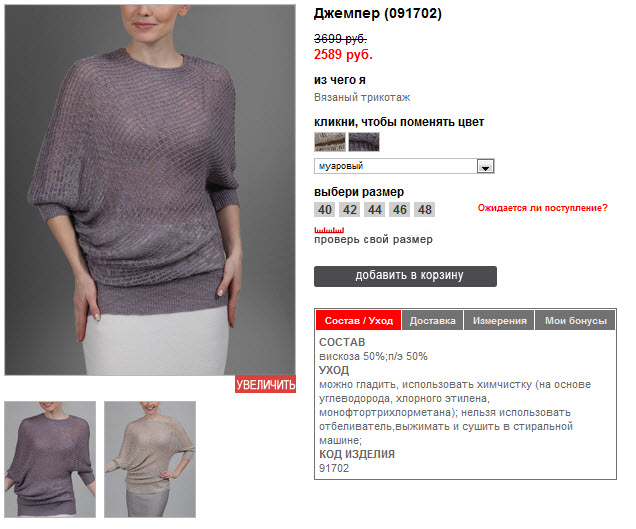The width and height of the screenshot is (636, 529).
Task: Click the УВЕЛИЧИТЬ zoom button
Action: click(x=265, y=385)
